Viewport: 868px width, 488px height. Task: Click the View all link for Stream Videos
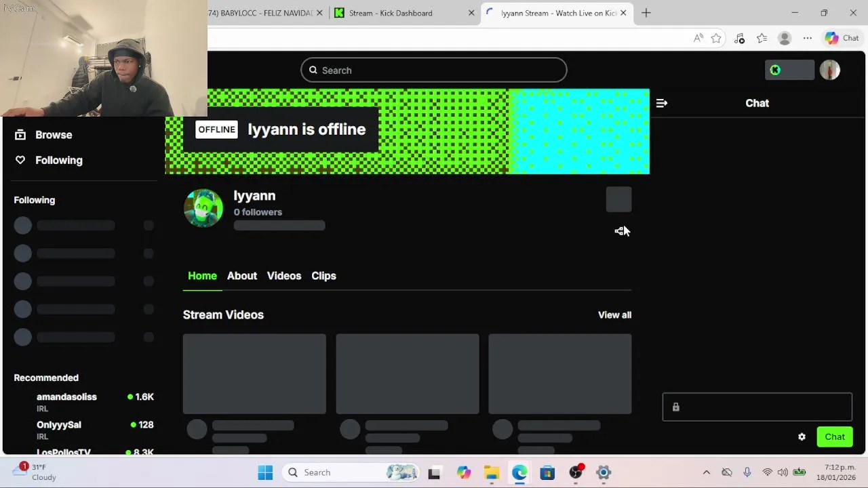click(x=614, y=314)
